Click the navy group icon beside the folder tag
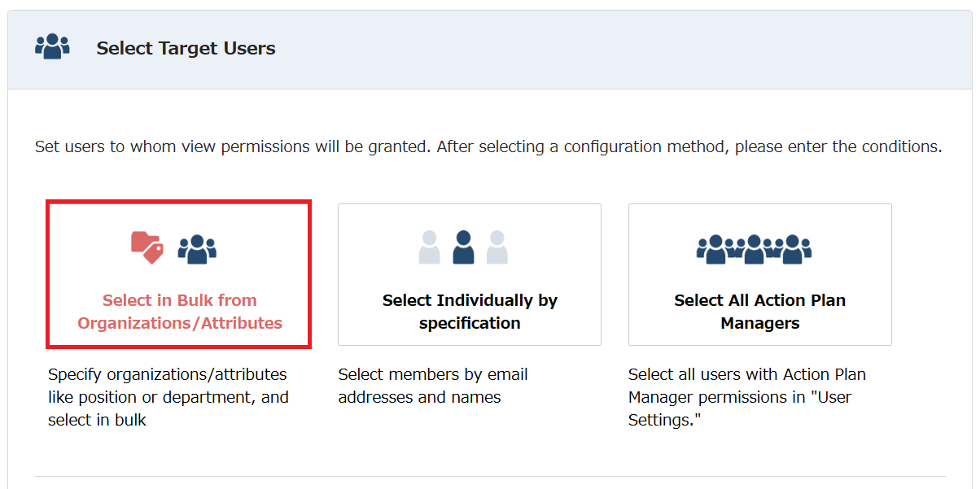Image resolution: width=980 pixels, height=489 pixels. pos(197,249)
